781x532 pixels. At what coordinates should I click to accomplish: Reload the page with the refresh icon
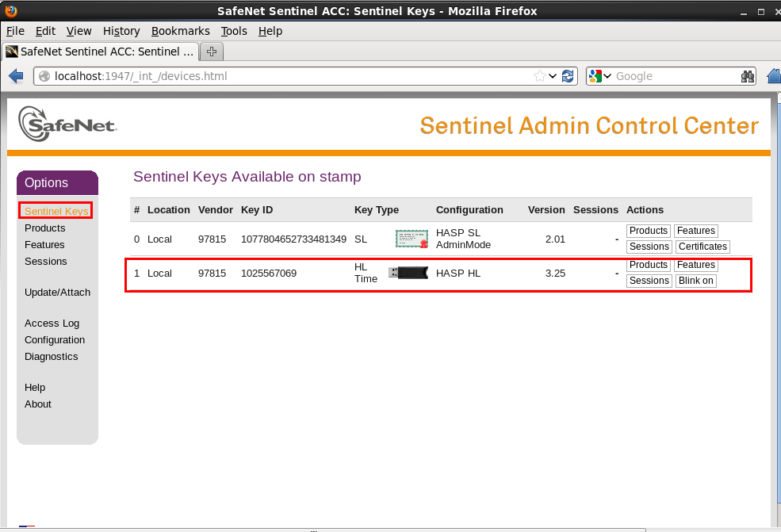tap(568, 76)
